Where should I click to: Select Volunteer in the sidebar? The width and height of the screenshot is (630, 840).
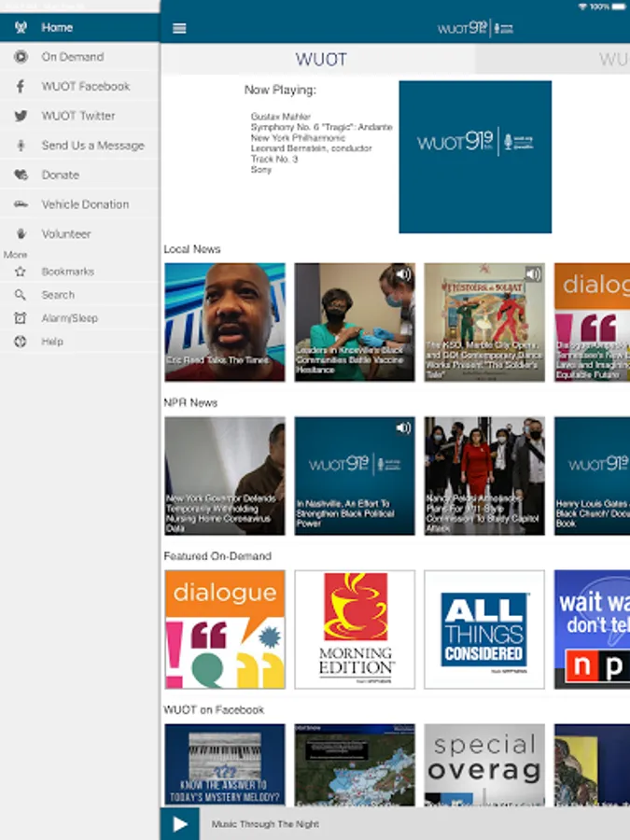80,233
